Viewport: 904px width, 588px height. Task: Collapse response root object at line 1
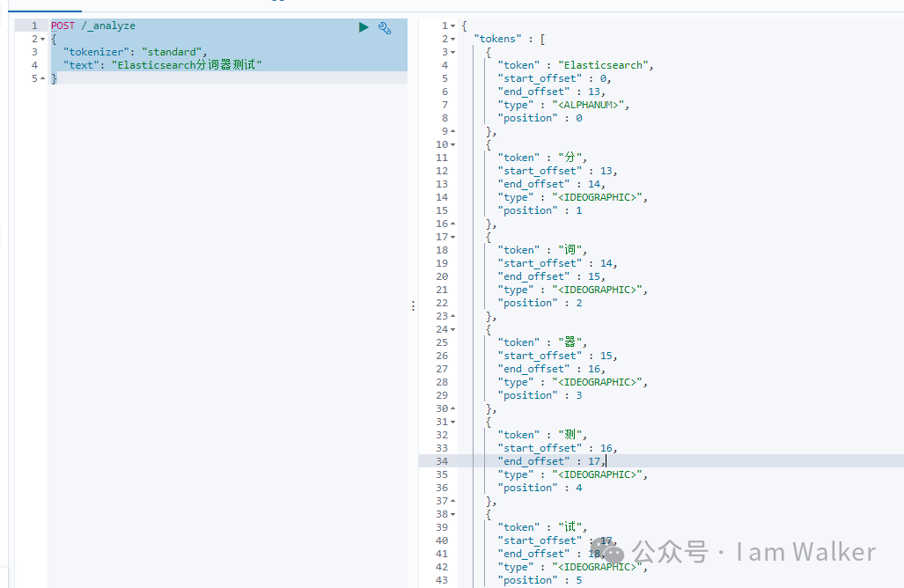[x=453, y=26]
